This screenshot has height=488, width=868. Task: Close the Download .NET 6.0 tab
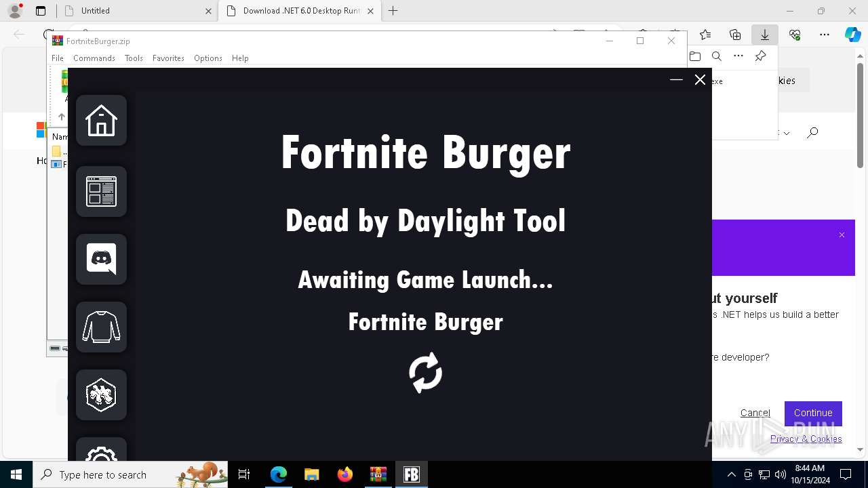tap(370, 11)
